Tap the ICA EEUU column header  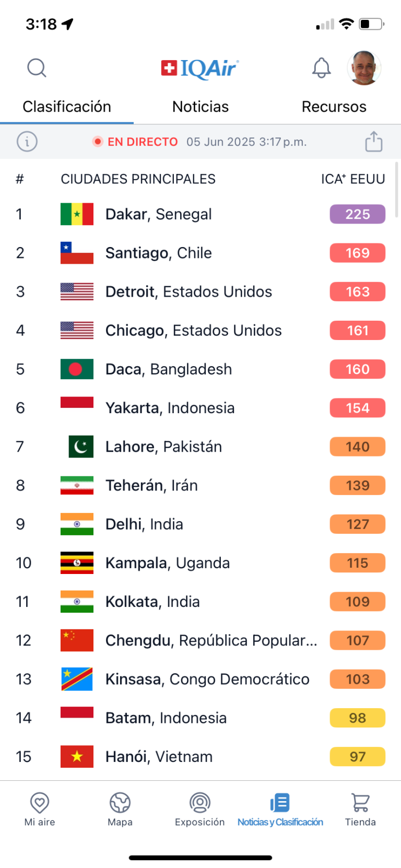pyautogui.click(x=353, y=179)
